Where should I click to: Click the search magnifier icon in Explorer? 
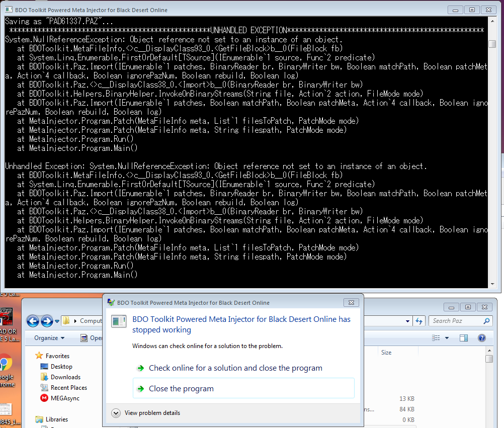(486, 321)
